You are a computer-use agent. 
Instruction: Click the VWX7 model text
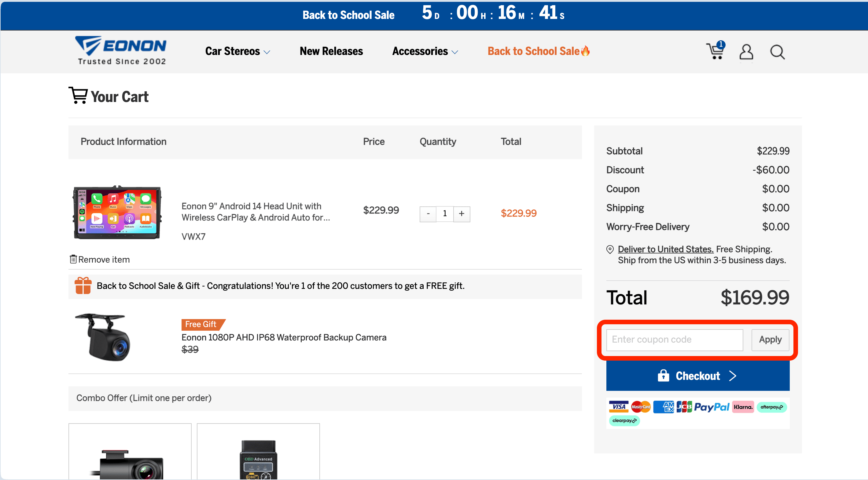[x=193, y=237]
